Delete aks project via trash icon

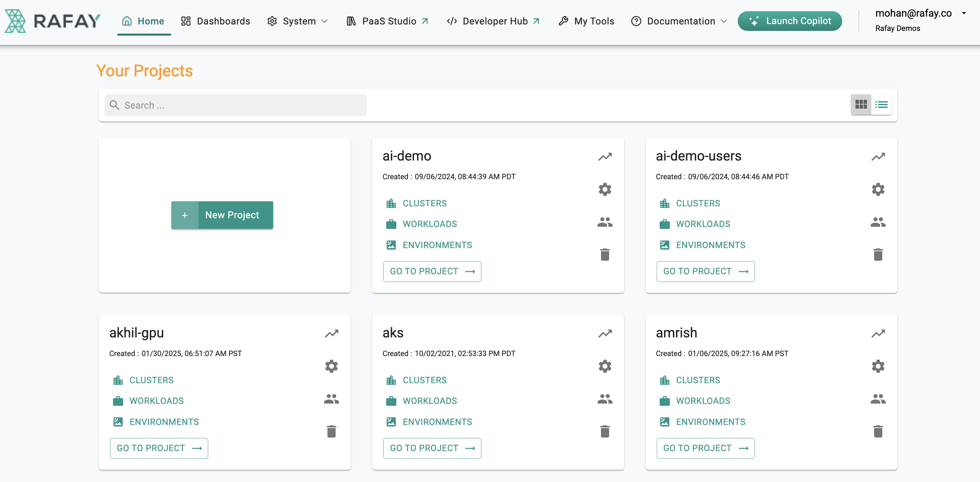[x=605, y=431]
